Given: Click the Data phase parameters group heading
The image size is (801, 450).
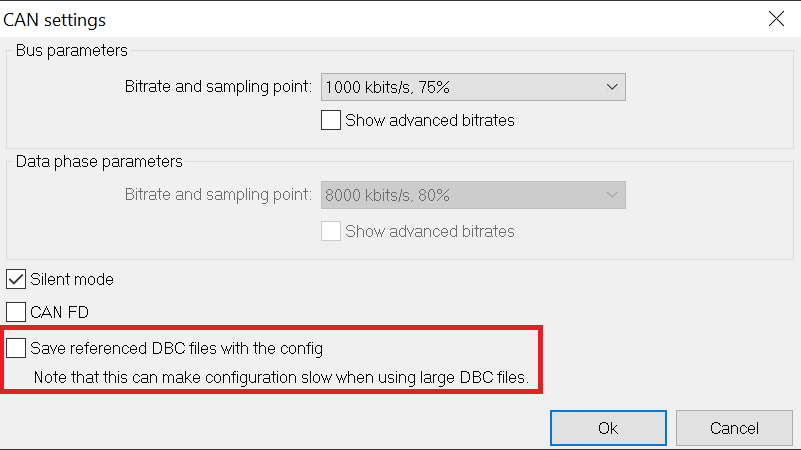Looking at the screenshot, I should [99, 160].
